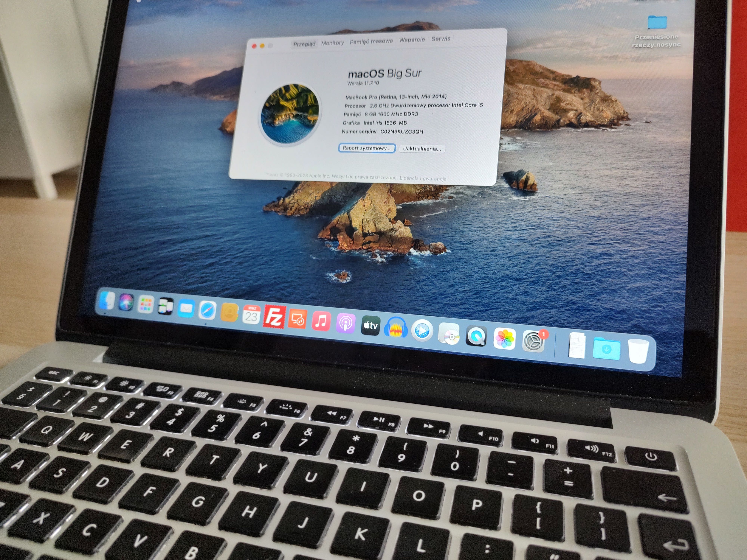Viewport: 747px width, 560px height.
Task: Open the Music app in Dock
Action: click(321, 321)
